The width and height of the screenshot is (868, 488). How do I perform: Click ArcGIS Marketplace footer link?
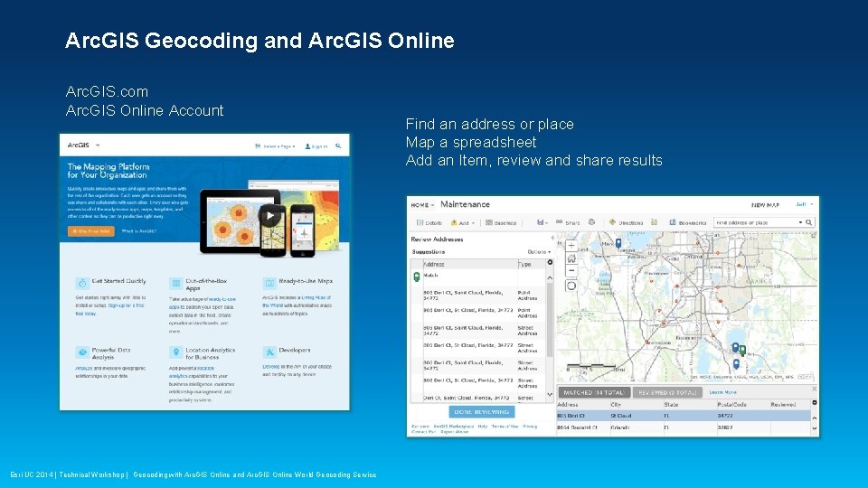tap(453, 426)
